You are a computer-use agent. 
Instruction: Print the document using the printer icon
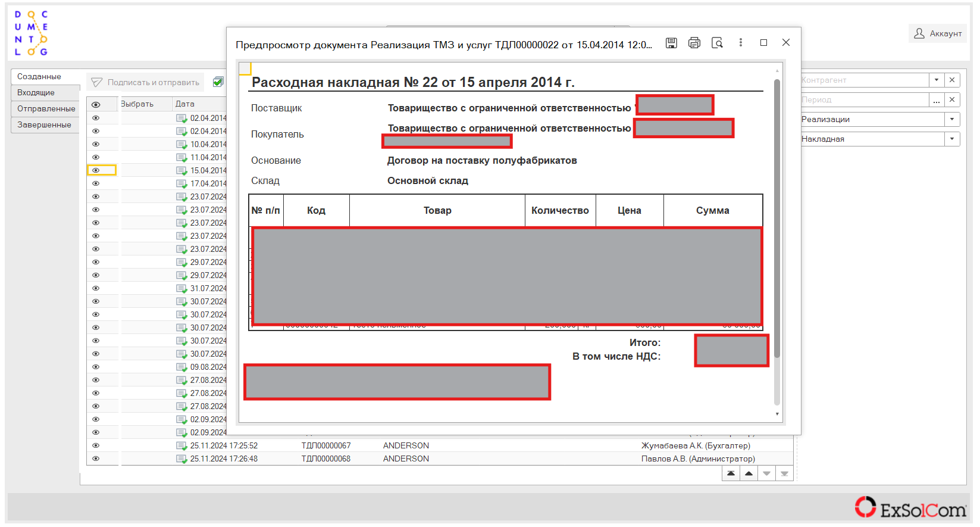point(694,43)
